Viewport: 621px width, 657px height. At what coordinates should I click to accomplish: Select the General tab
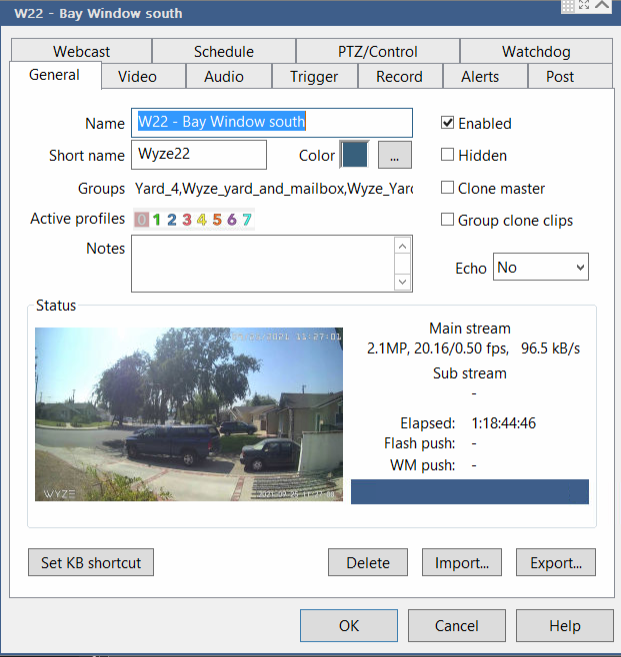(54, 75)
